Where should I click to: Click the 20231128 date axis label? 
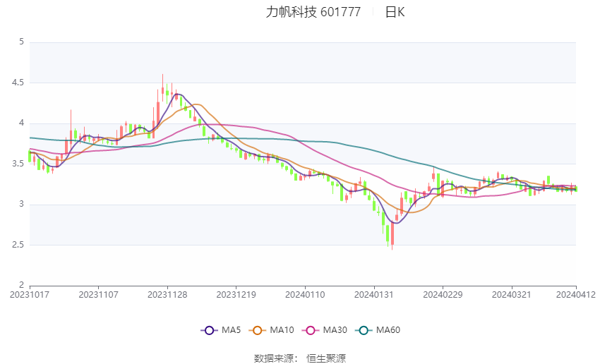pos(167,295)
